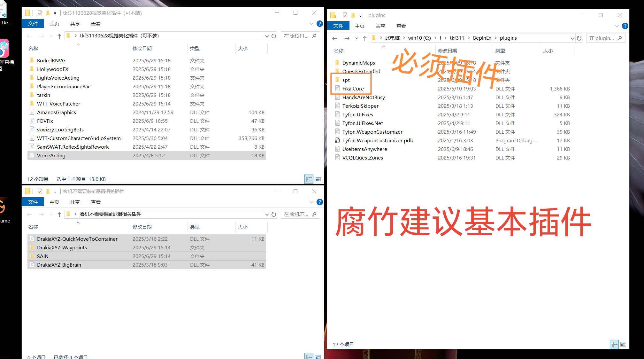
Task: Open recent locations dropdown in plugins window
Action: point(356,38)
